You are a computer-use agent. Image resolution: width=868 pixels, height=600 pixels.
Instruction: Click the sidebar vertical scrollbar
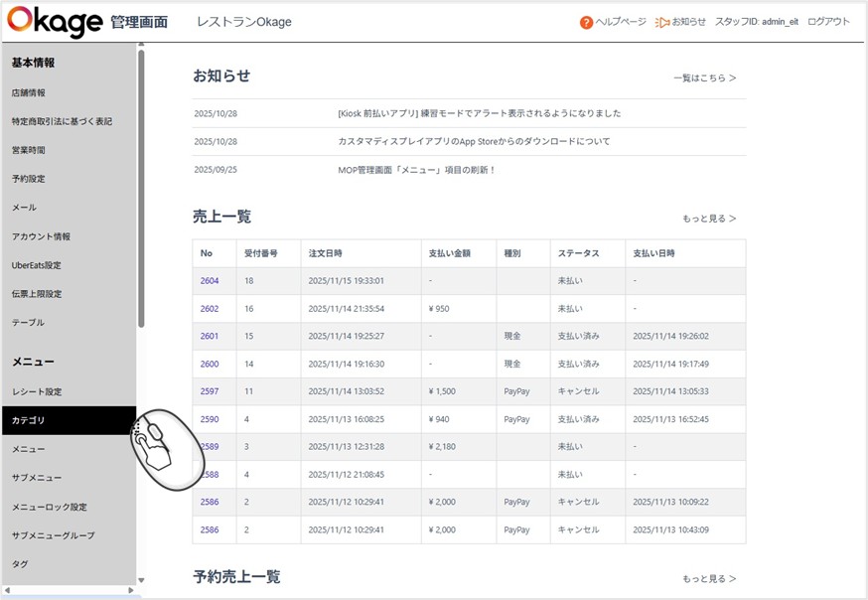click(141, 189)
